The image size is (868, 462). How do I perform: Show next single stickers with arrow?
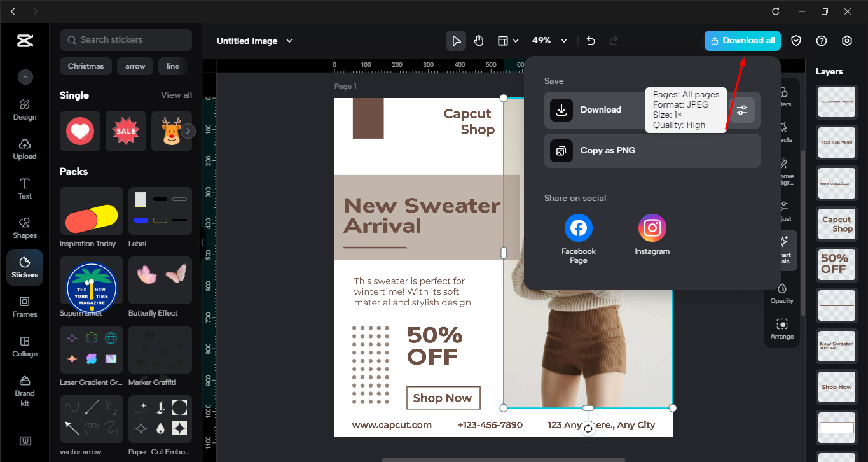click(x=188, y=131)
